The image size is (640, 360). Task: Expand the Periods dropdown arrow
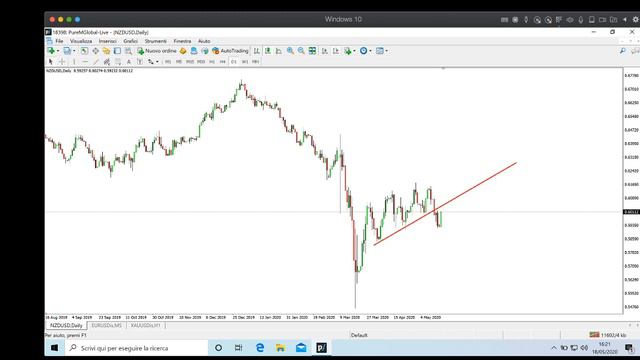point(370,51)
